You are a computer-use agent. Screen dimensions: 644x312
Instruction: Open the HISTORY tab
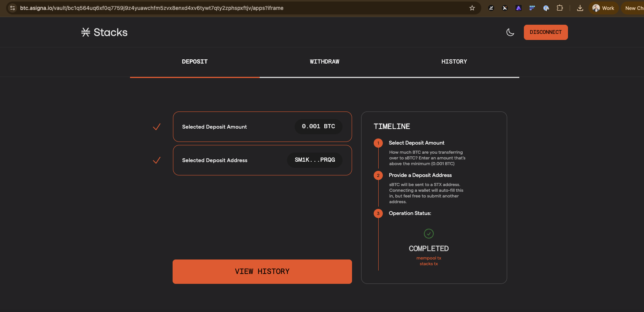[454, 62]
